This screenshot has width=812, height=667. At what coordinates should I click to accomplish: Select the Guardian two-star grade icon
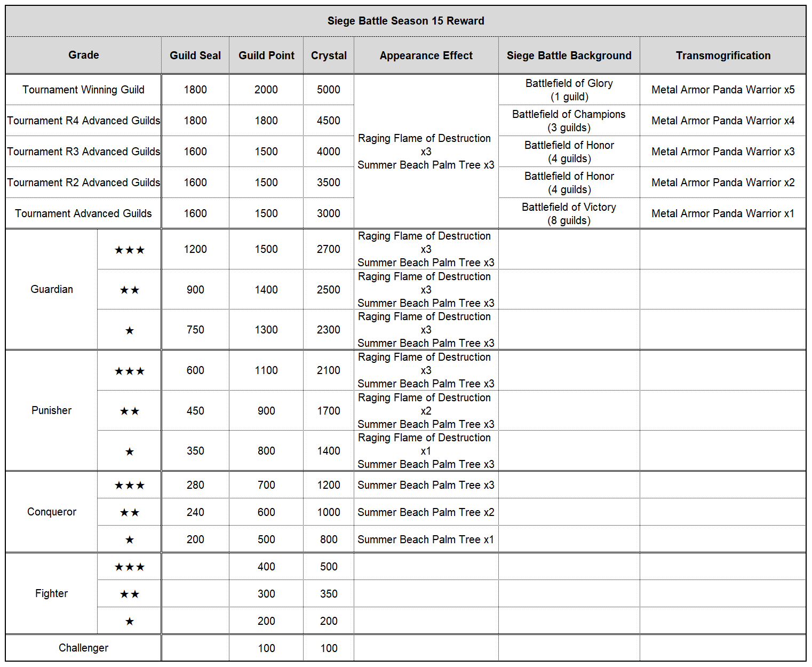pos(129,290)
